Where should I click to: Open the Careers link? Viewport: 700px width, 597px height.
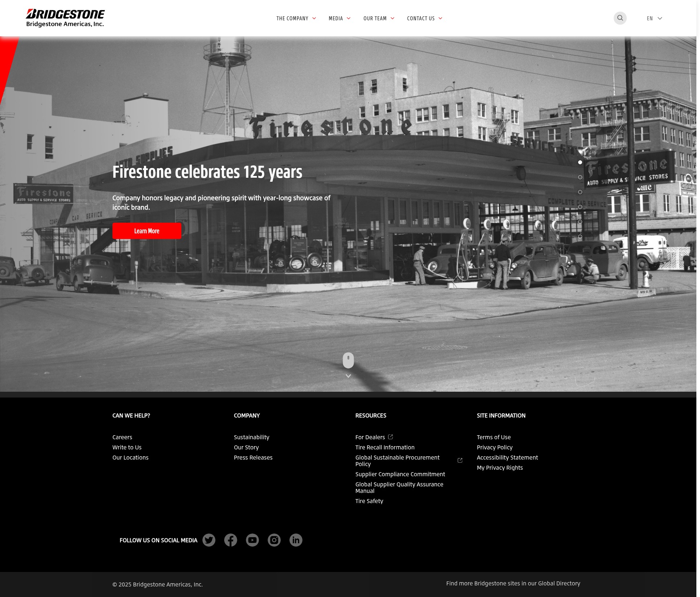click(122, 437)
